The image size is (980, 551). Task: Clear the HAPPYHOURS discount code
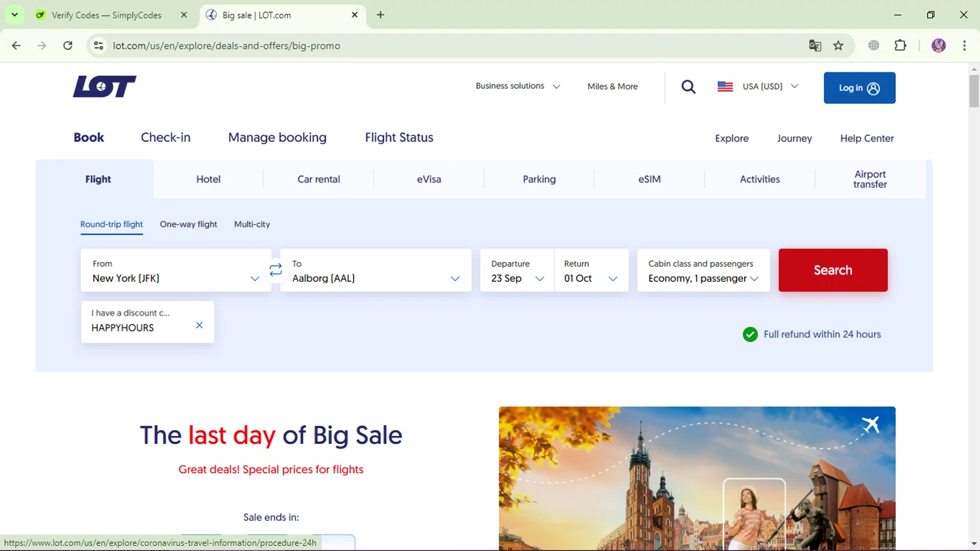[x=199, y=325]
